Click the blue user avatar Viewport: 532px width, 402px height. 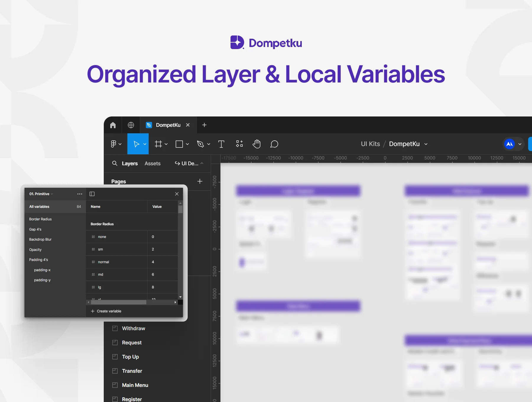510,144
